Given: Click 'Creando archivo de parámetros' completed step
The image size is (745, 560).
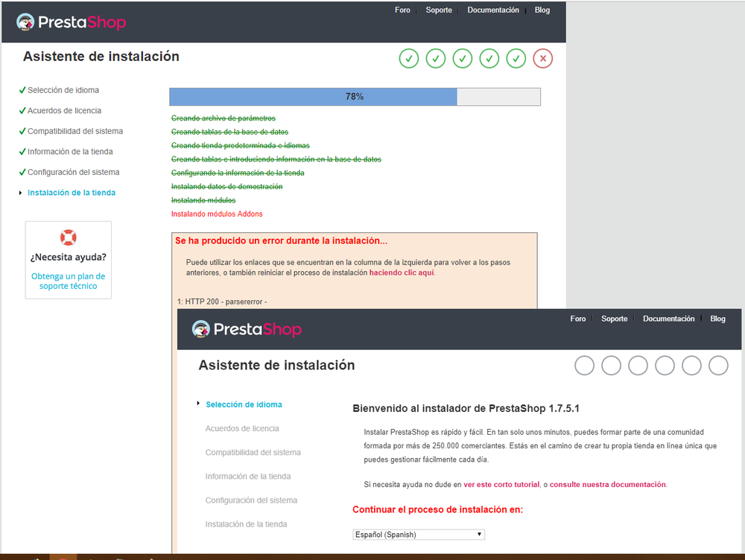Looking at the screenshot, I should click(223, 118).
